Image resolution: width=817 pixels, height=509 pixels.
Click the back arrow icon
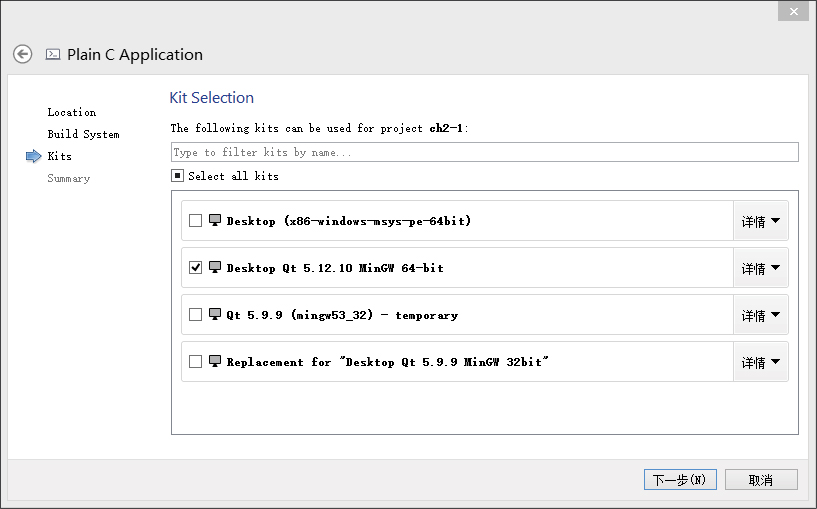click(22, 54)
